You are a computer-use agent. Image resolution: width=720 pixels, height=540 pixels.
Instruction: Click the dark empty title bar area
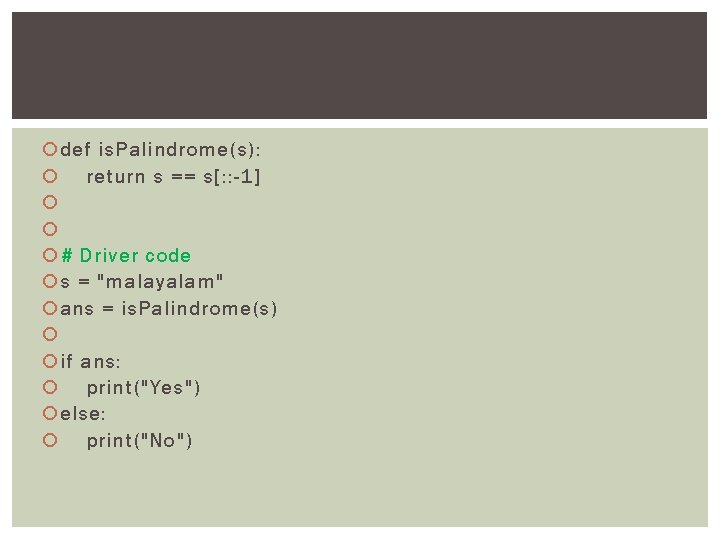[360, 66]
